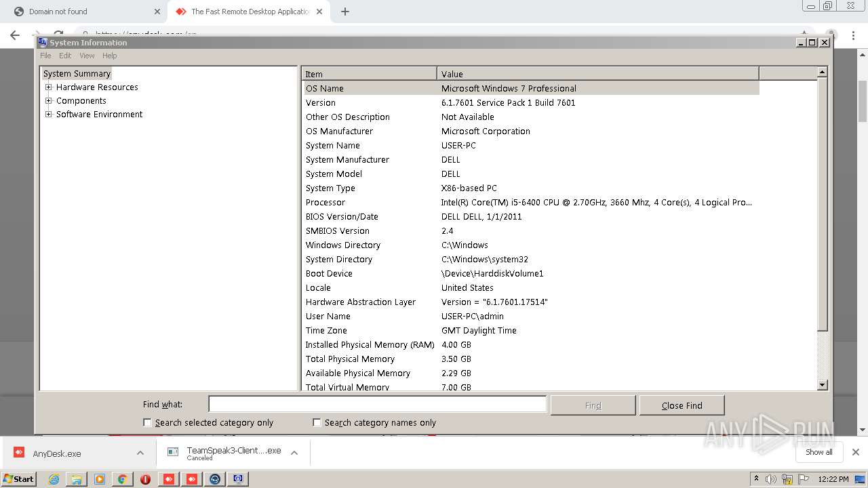Select the BIOS Version/Date row
Image resolution: width=868 pixels, height=488 pixels.
point(530,216)
